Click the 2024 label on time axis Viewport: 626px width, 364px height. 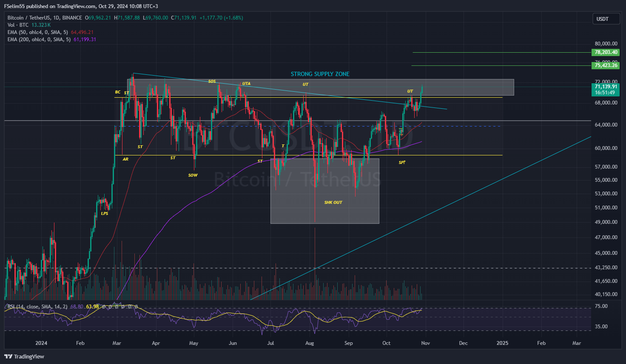[41, 343]
